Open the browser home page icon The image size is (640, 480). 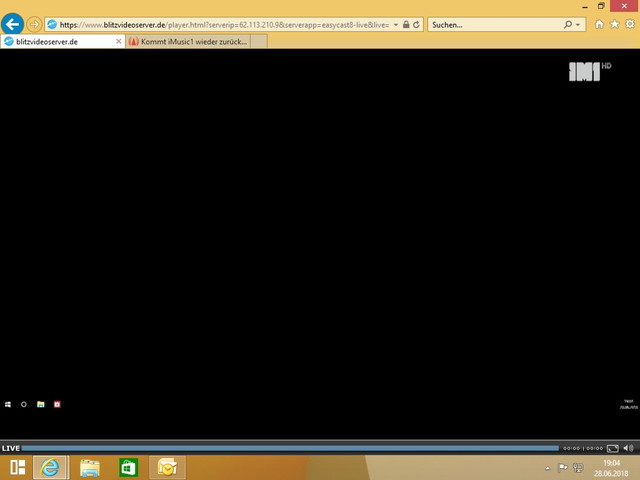599,24
